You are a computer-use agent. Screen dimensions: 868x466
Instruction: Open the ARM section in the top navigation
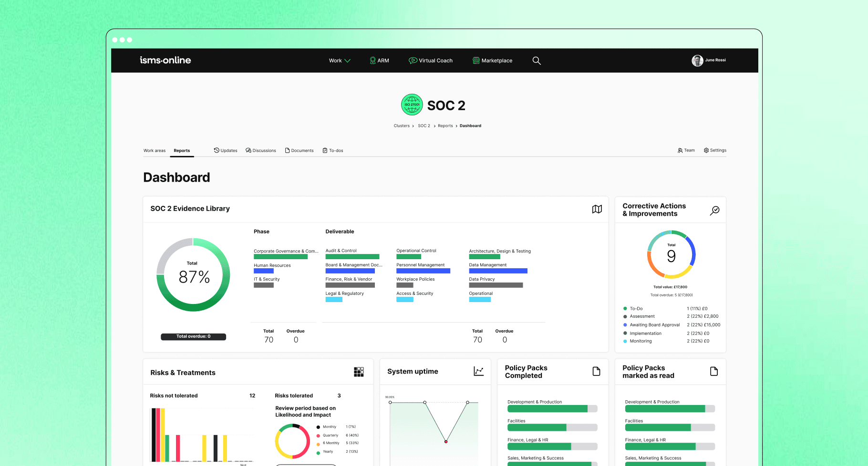pyautogui.click(x=379, y=61)
